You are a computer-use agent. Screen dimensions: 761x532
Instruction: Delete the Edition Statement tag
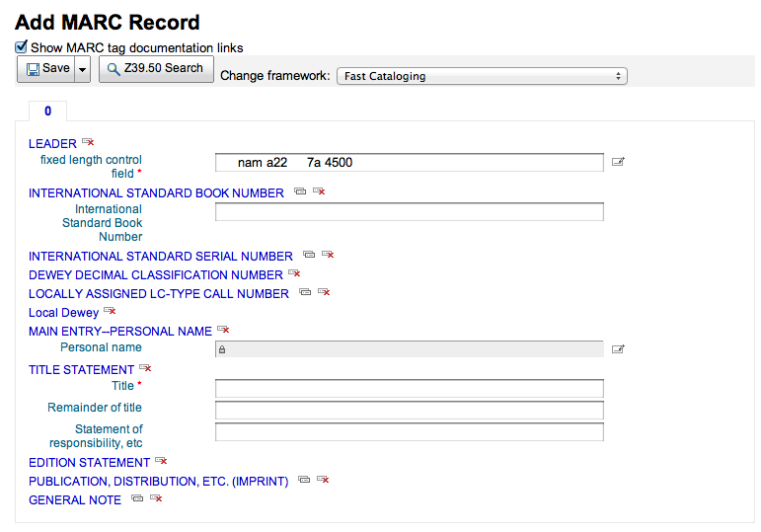click(161, 462)
